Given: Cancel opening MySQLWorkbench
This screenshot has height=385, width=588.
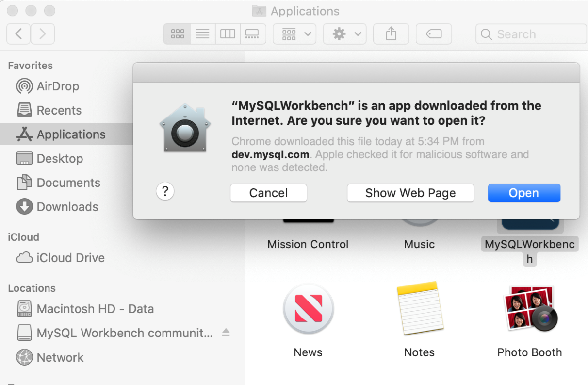Looking at the screenshot, I should pyautogui.click(x=268, y=193).
